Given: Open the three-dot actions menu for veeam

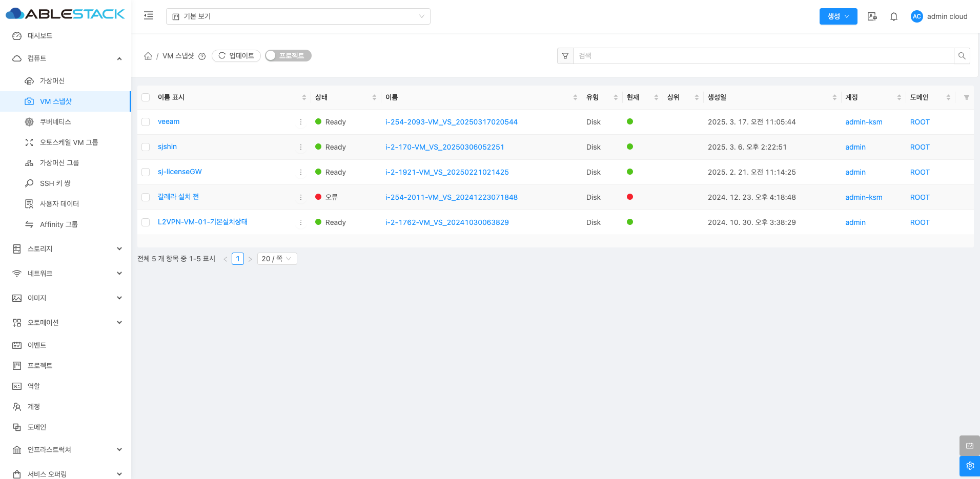Looking at the screenshot, I should pyautogui.click(x=301, y=122).
